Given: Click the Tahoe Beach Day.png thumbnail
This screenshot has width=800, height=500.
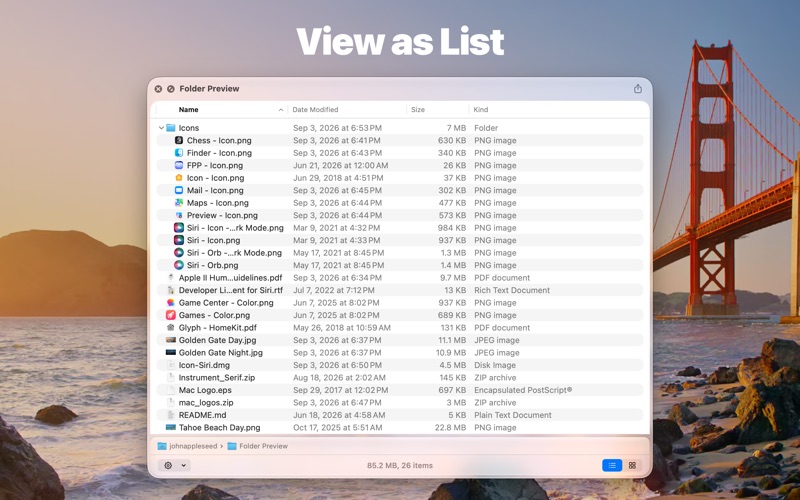Looking at the screenshot, I should pyautogui.click(x=171, y=428).
